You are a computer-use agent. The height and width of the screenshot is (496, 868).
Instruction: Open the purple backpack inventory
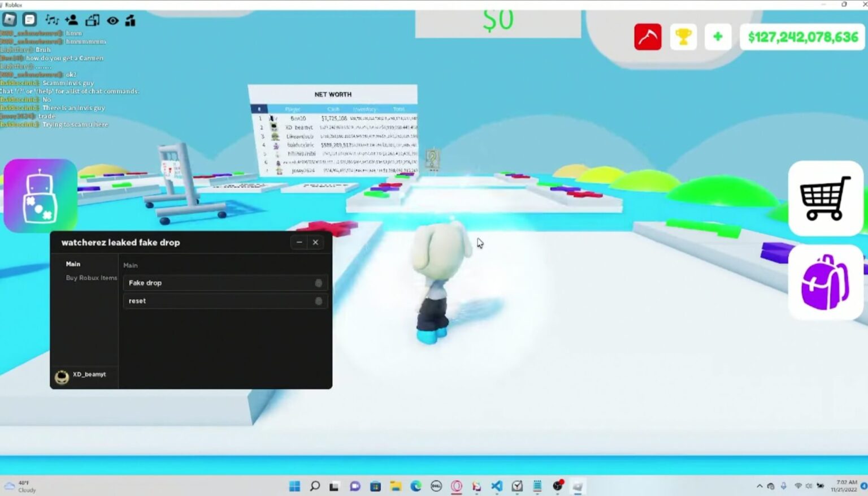click(826, 282)
